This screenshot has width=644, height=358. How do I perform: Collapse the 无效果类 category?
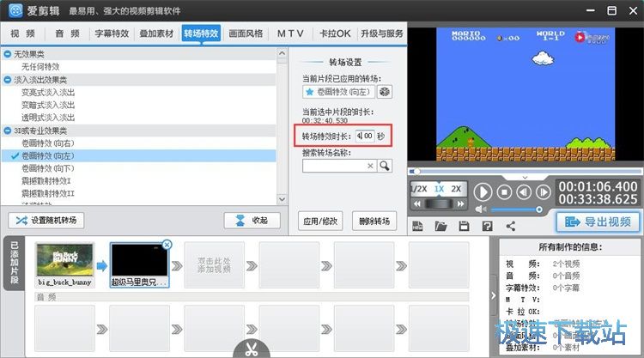tap(8, 54)
